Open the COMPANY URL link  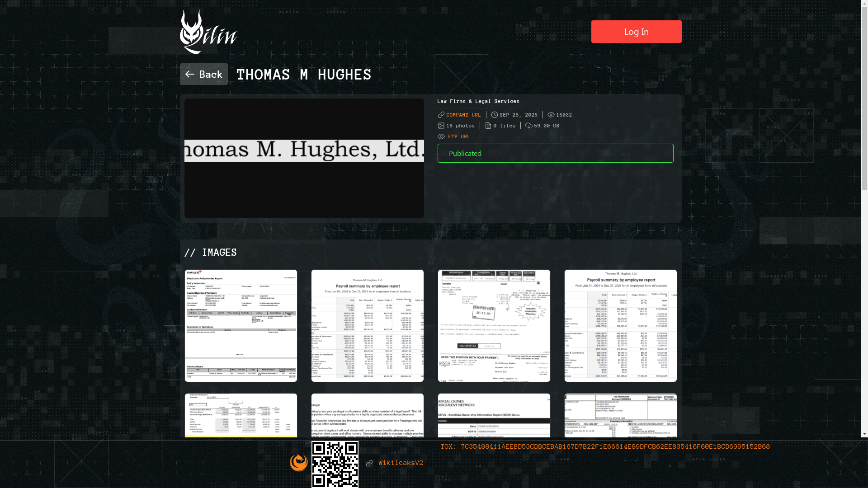click(463, 115)
